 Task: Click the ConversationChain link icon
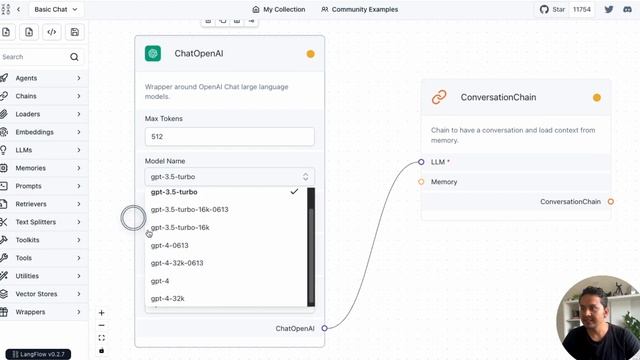coord(439,97)
